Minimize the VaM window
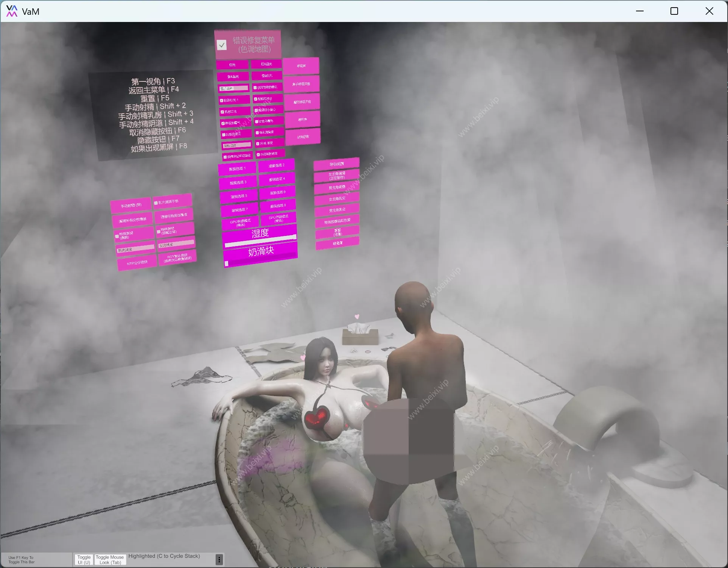The height and width of the screenshot is (568, 728). (x=639, y=11)
